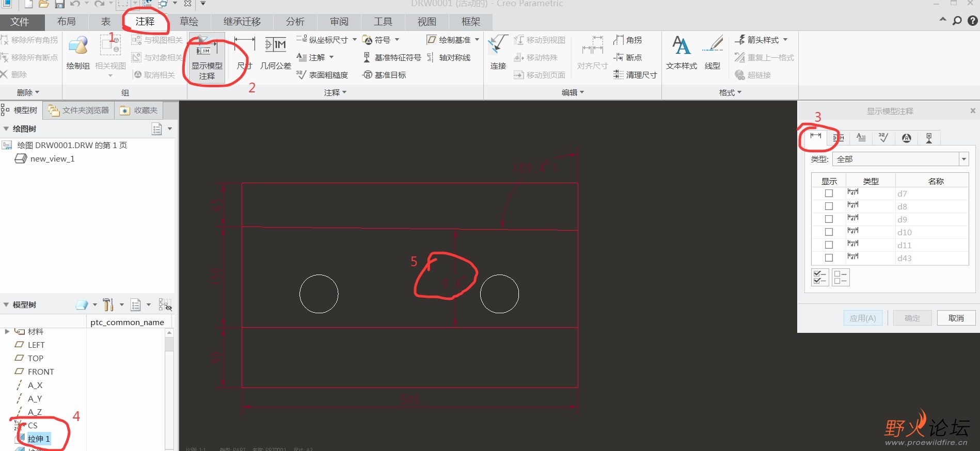Switch to the 分析 ribbon tab
The height and width of the screenshot is (451, 980).
click(x=295, y=22)
